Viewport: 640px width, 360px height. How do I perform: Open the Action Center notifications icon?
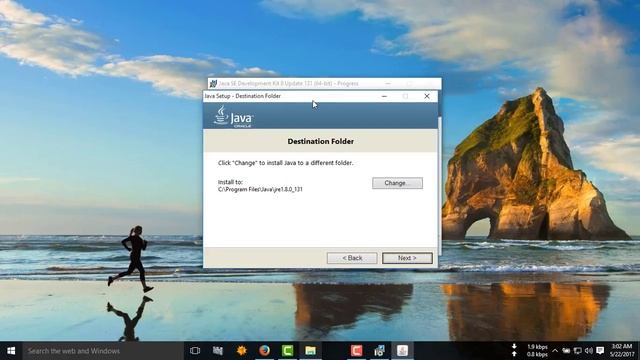coord(600,351)
